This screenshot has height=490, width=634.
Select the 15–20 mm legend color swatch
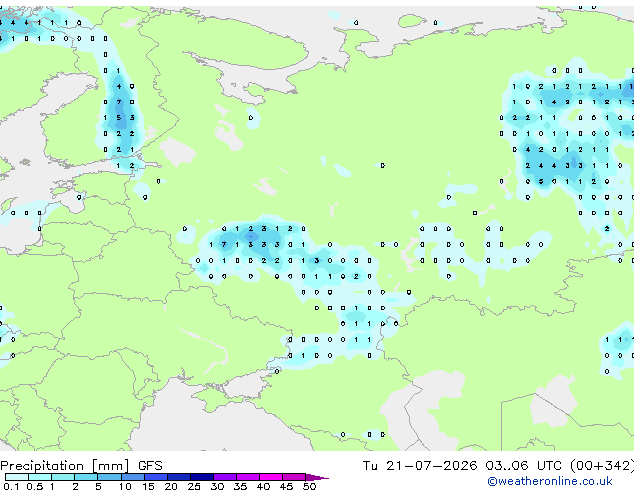pos(155,477)
